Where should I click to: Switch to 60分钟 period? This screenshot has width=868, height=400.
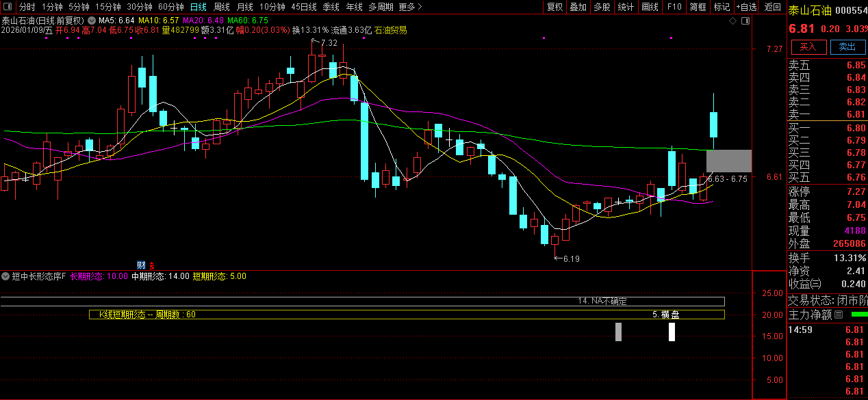(171, 7)
